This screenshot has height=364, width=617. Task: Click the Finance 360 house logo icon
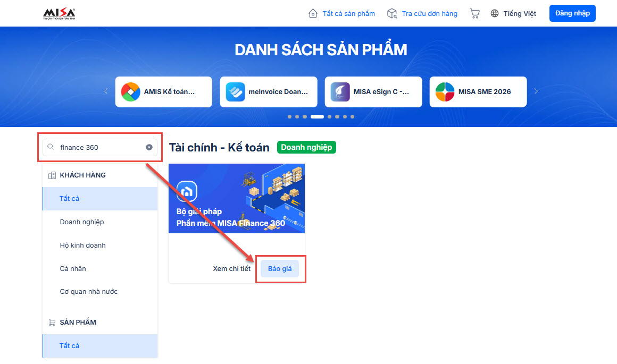[x=187, y=191]
